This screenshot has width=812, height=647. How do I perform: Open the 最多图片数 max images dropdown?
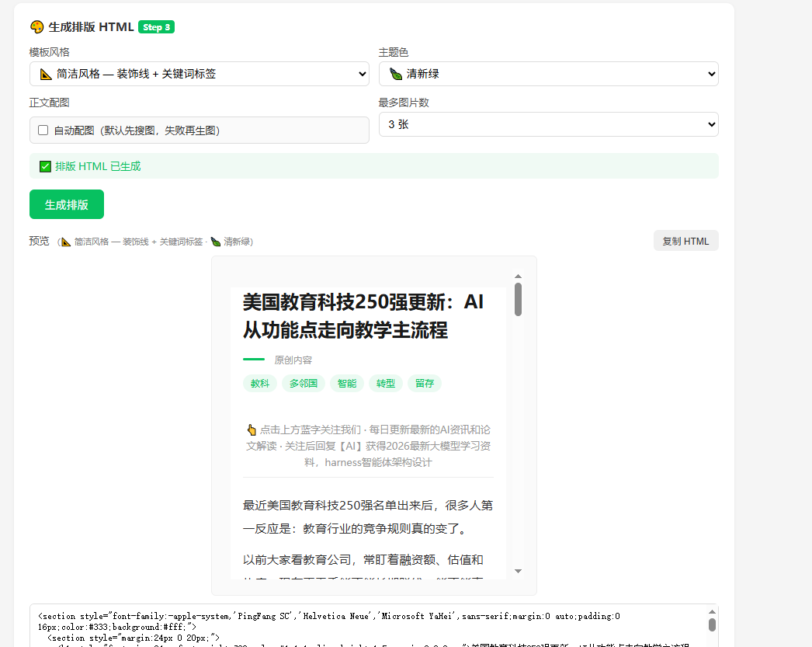(x=548, y=124)
